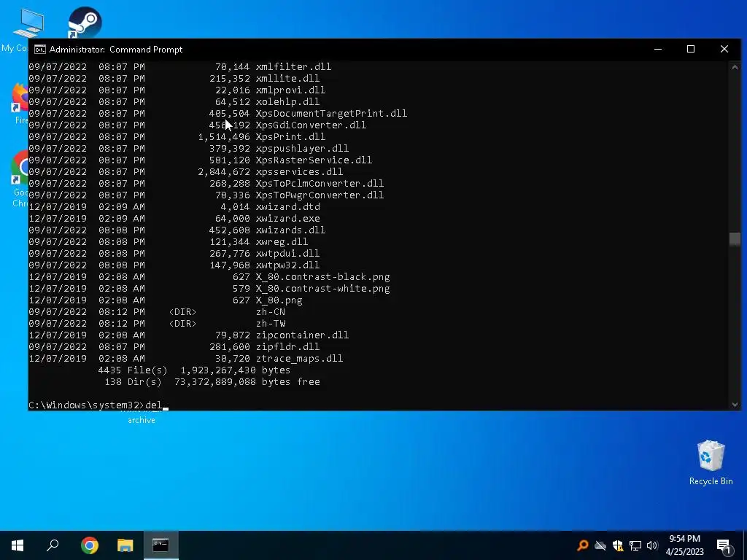Click XpsRasterService.dll in the listing
The image size is (747, 560).
click(x=314, y=160)
